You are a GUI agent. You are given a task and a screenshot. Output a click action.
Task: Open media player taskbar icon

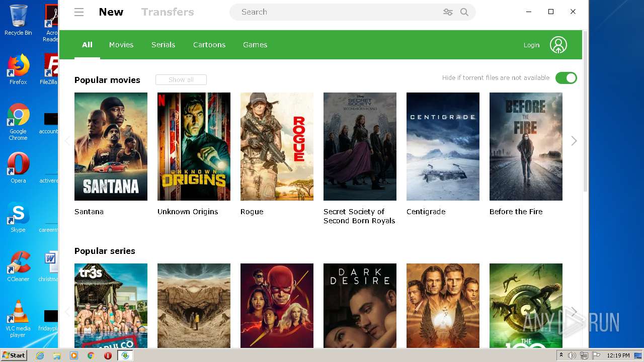pos(74,355)
